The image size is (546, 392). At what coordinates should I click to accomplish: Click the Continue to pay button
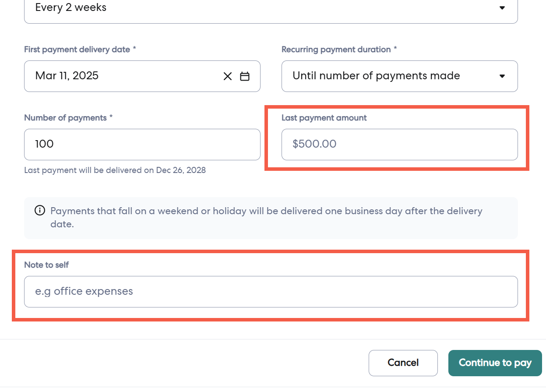[495, 363]
